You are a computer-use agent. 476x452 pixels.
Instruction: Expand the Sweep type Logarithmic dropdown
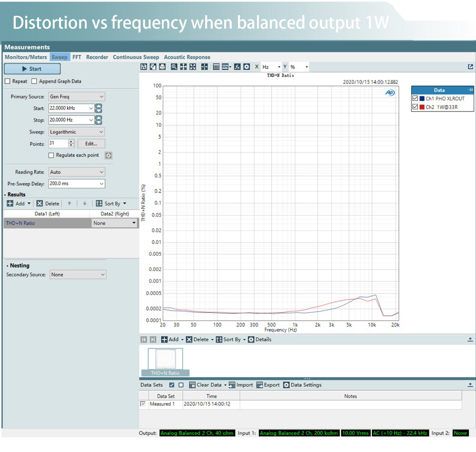click(76, 132)
